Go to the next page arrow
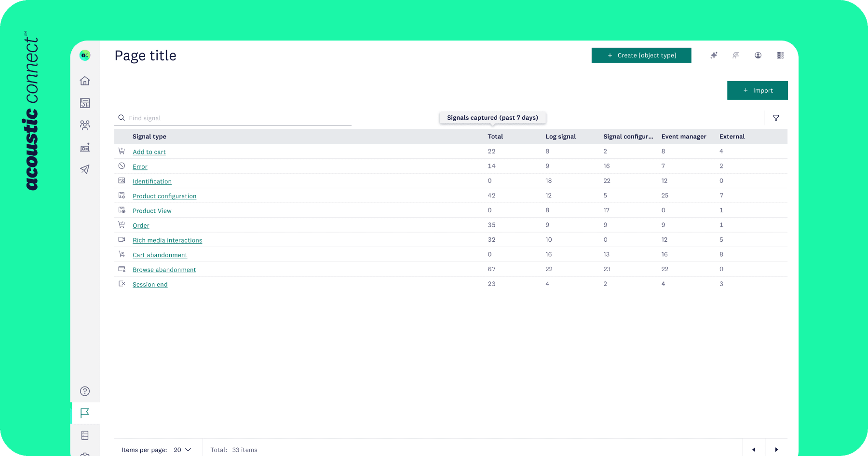The height and width of the screenshot is (456, 868). [776, 450]
